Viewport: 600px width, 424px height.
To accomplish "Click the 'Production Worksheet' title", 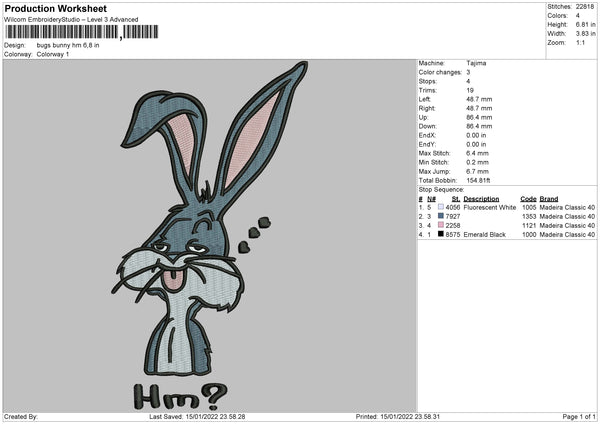I will point(56,8).
